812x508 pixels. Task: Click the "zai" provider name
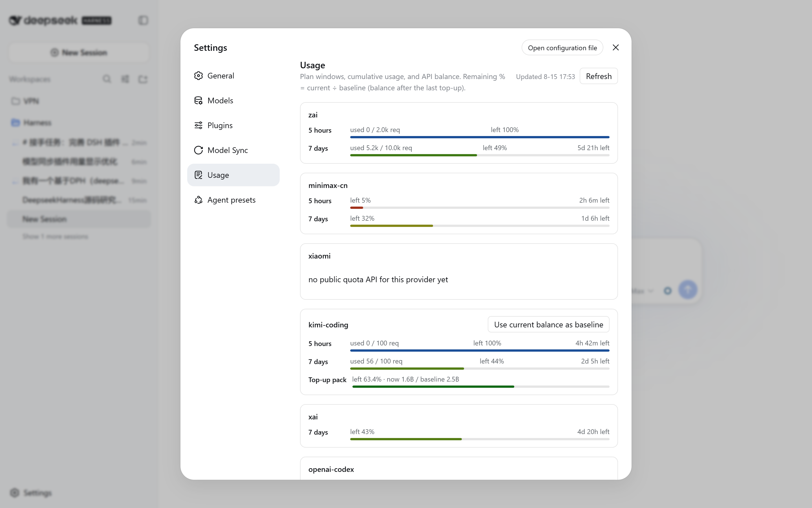click(313, 115)
